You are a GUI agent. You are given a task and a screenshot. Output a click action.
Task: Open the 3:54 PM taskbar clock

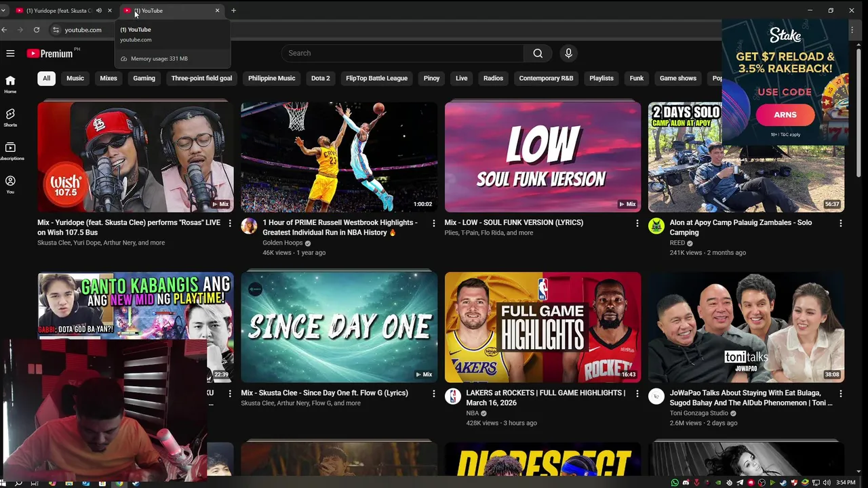846,483
